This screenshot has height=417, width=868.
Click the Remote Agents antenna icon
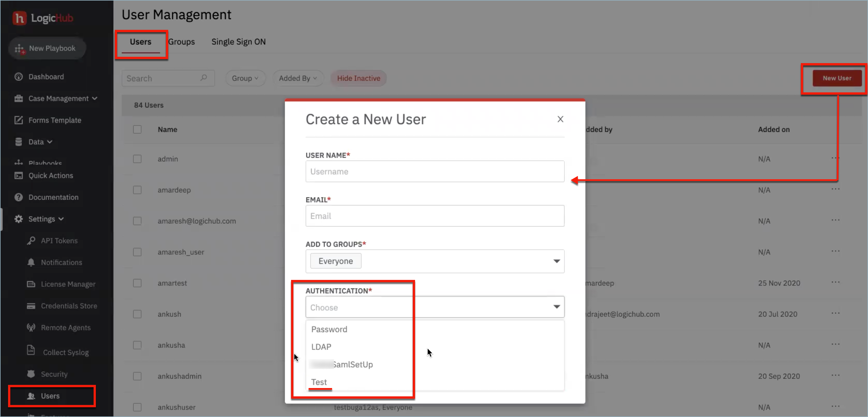tap(31, 328)
